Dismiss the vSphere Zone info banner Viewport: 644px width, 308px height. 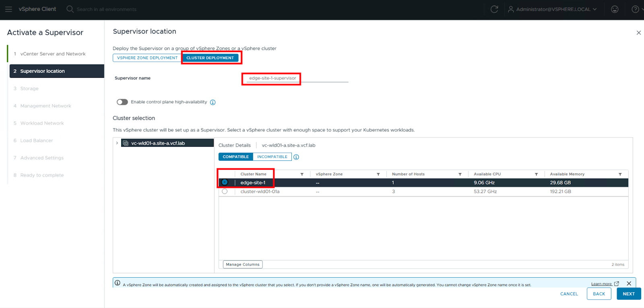(629, 283)
